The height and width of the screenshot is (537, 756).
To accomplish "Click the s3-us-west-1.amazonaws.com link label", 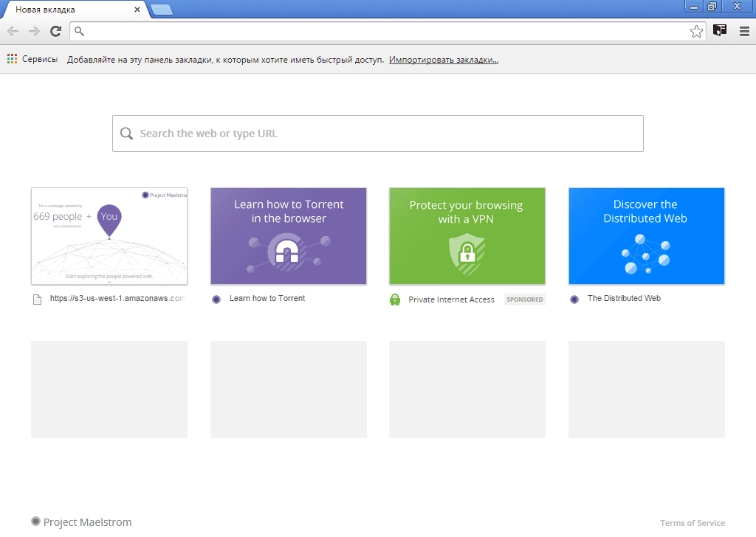I will (117, 299).
